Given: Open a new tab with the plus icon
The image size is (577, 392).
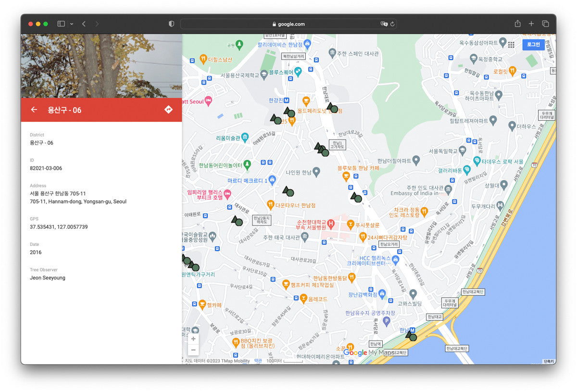Looking at the screenshot, I should point(531,24).
